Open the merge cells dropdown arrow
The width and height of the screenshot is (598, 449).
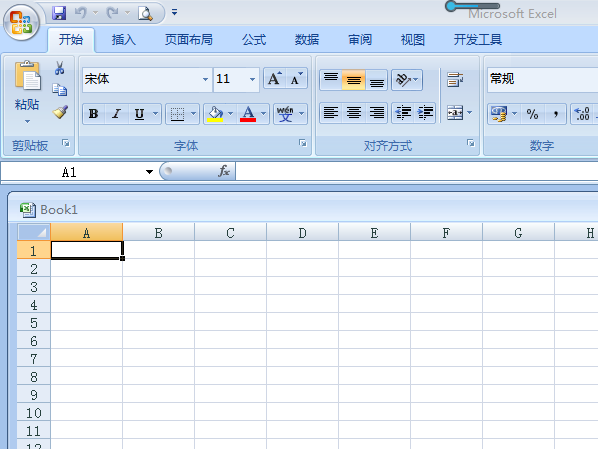[470, 113]
